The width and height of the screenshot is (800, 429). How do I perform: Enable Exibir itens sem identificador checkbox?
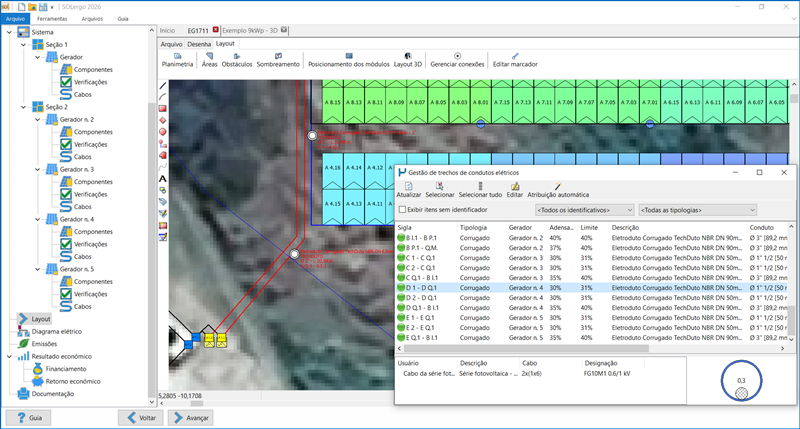(x=402, y=211)
